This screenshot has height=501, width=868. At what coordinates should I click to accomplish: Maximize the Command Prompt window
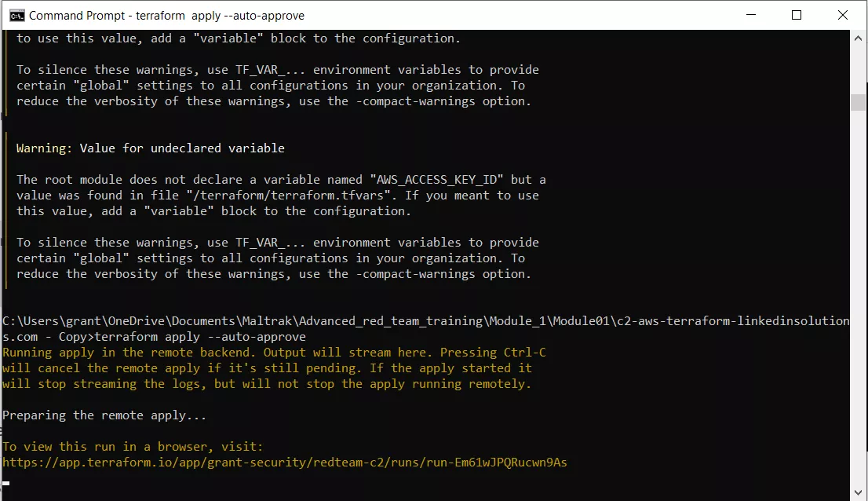(x=797, y=15)
